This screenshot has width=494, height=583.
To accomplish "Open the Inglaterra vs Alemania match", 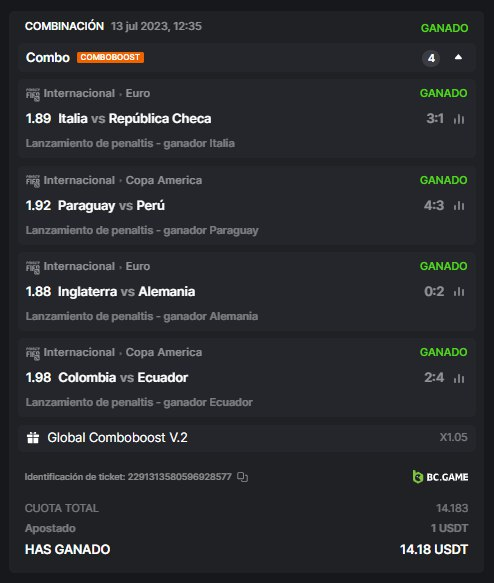I will pyautogui.click(x=126, y=292).
